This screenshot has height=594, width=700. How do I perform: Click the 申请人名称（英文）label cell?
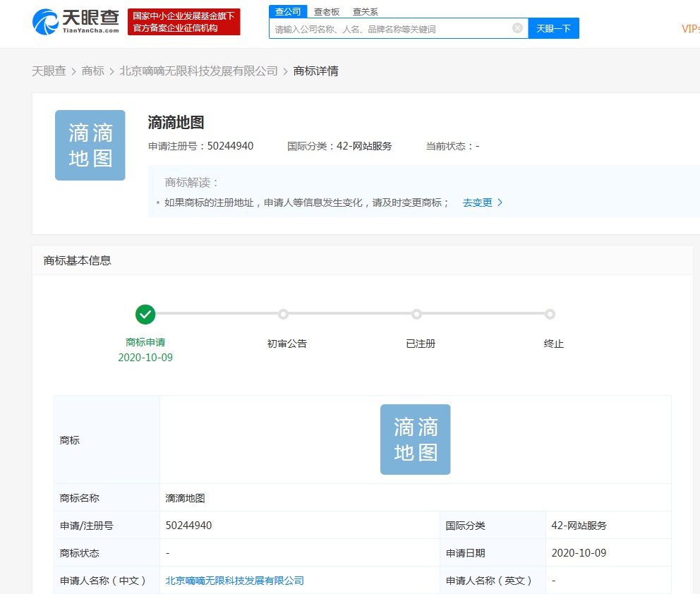(493, 581)
